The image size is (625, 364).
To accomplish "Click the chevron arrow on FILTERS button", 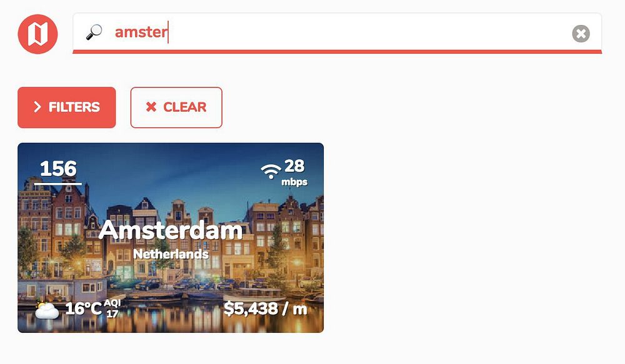I will click(x=37, y=107).
